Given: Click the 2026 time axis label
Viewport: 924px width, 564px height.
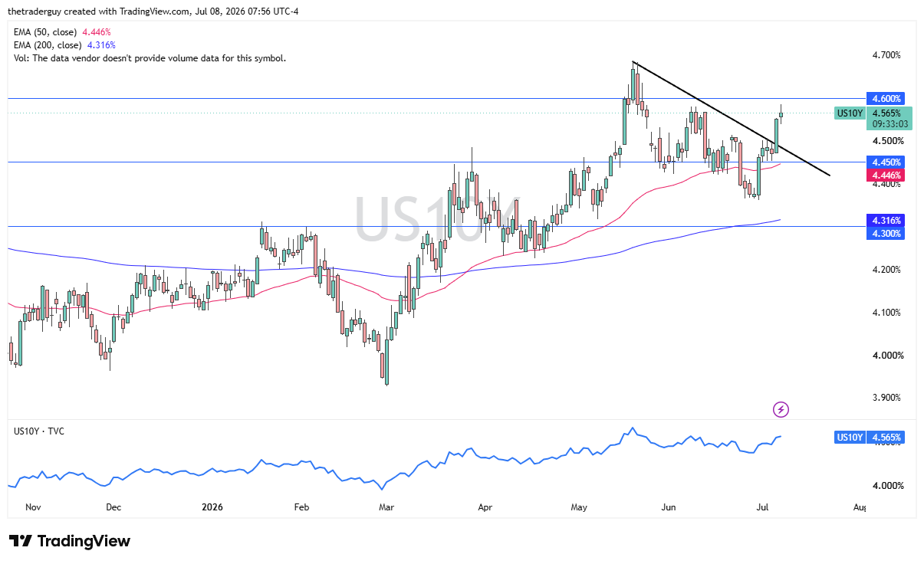Looking at the screenshot, I should 214,507.
